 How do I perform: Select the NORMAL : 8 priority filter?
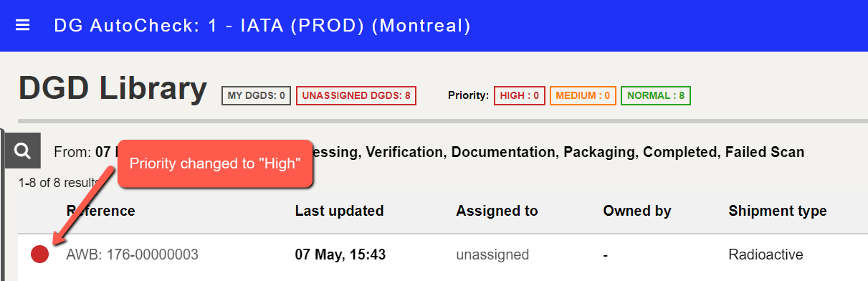(x=656, y=95)
